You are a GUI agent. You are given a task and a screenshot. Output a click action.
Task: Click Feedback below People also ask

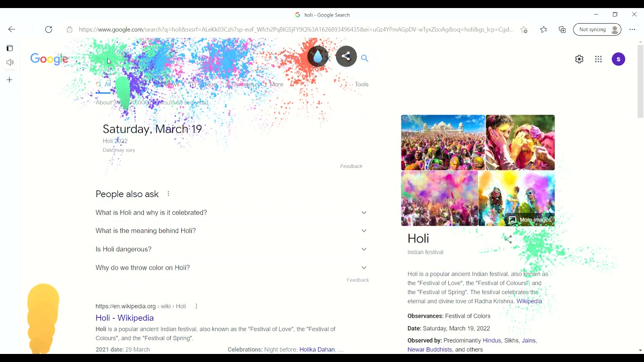click(358, 280)
